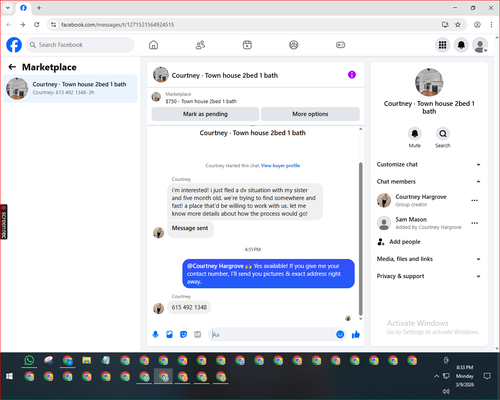Open More options for listing

[310, 114]
